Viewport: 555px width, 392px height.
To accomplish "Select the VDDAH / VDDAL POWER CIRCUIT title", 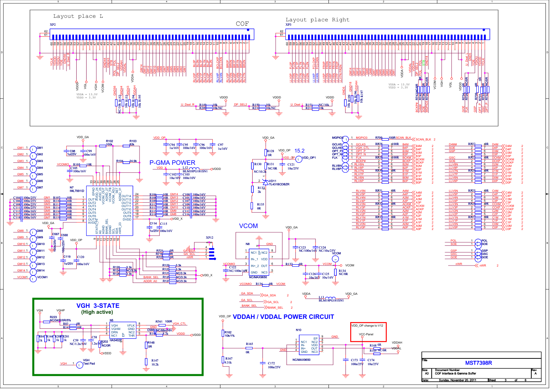I will (x=283, y=317).
